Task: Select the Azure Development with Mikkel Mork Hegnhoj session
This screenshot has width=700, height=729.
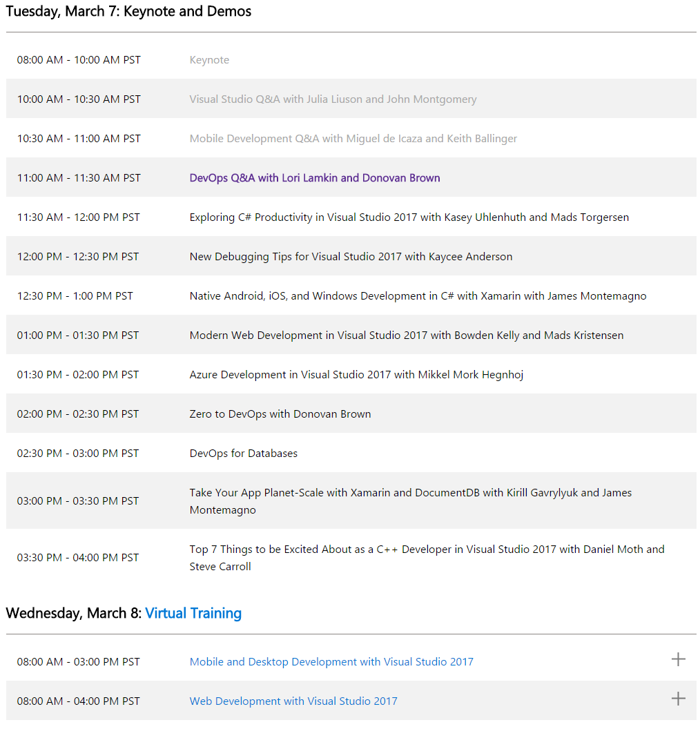Action: point(356,374)
